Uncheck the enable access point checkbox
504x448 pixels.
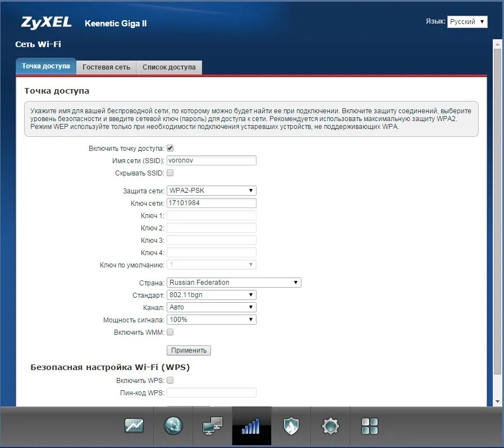coord(170,149)
